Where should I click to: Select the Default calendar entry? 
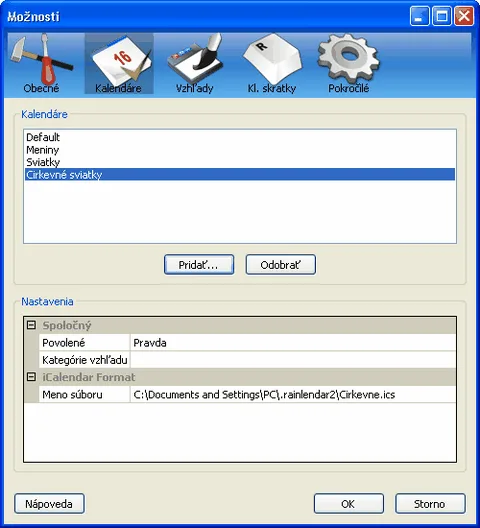pos(240,137)
